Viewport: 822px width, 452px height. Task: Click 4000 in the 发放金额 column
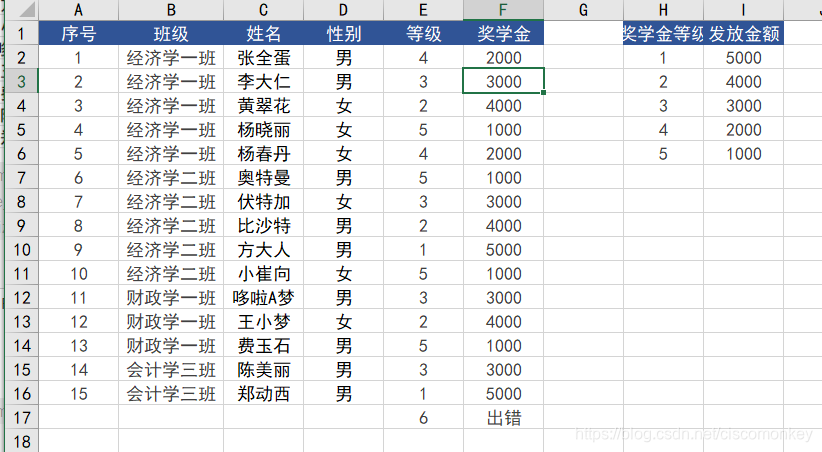[x=743, y=82]
